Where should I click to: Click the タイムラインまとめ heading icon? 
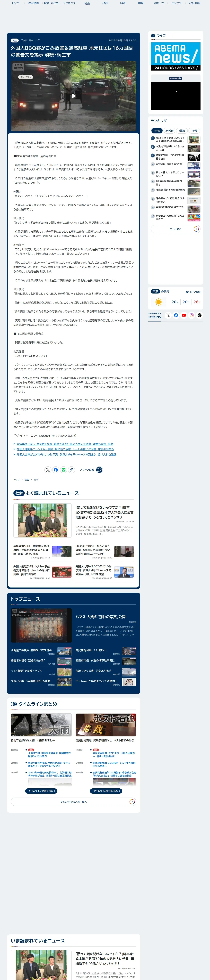pyautogui.click(x=14, y=704)
